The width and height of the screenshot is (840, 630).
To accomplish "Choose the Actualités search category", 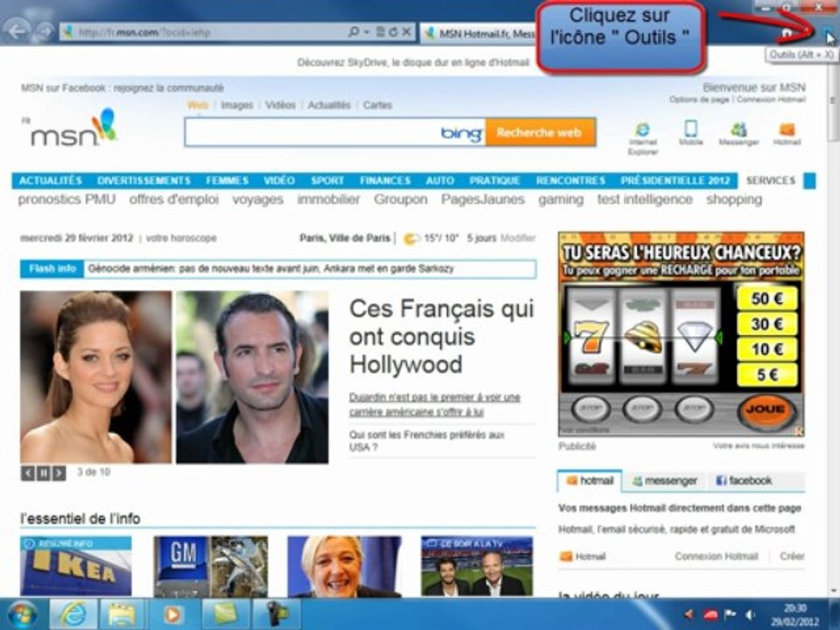I will tap(329, 105).
